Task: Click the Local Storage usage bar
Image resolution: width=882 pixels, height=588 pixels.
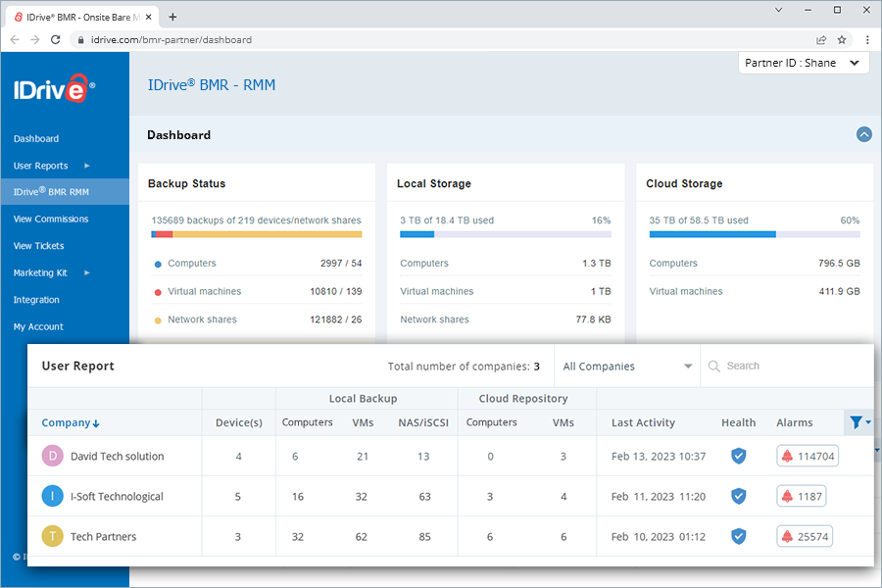Action: tap(506, 234)
